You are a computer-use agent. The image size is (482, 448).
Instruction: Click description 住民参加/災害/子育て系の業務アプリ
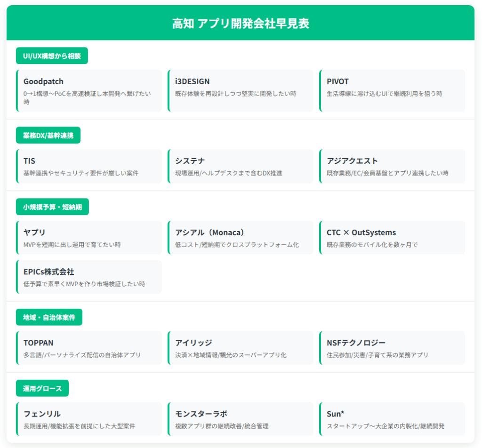[x=378, y=355]
